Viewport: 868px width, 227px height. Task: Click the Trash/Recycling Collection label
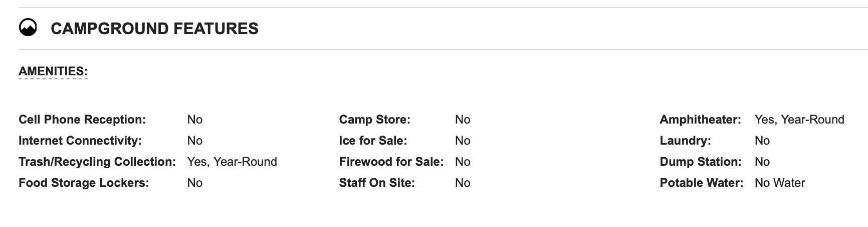[x=97, y=162]
